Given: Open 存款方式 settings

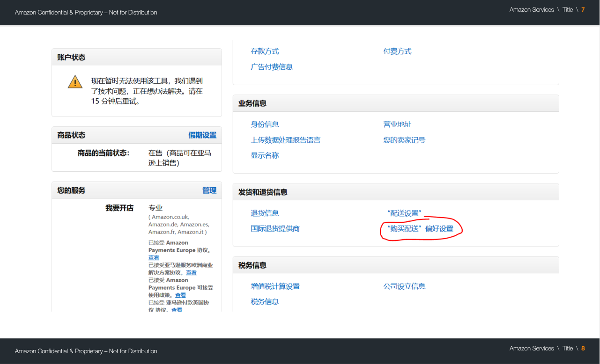Looking at the screenshot, I should pyautogui.click(x=265, y=51).
